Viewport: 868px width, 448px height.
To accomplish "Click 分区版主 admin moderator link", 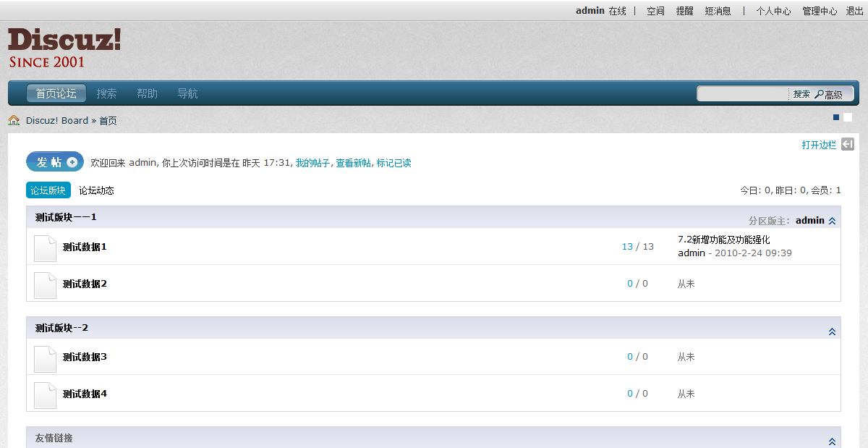I will [x=810, y=221].
